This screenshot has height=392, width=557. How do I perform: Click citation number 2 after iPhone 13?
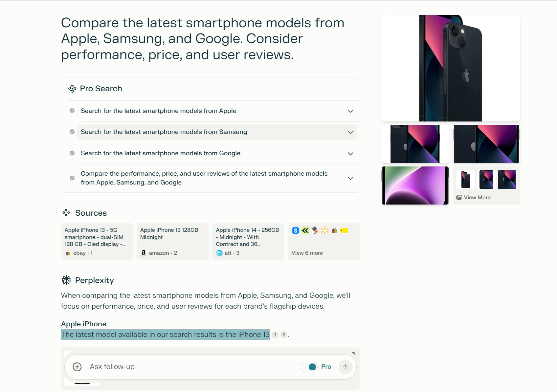click(x=284, y=335)
